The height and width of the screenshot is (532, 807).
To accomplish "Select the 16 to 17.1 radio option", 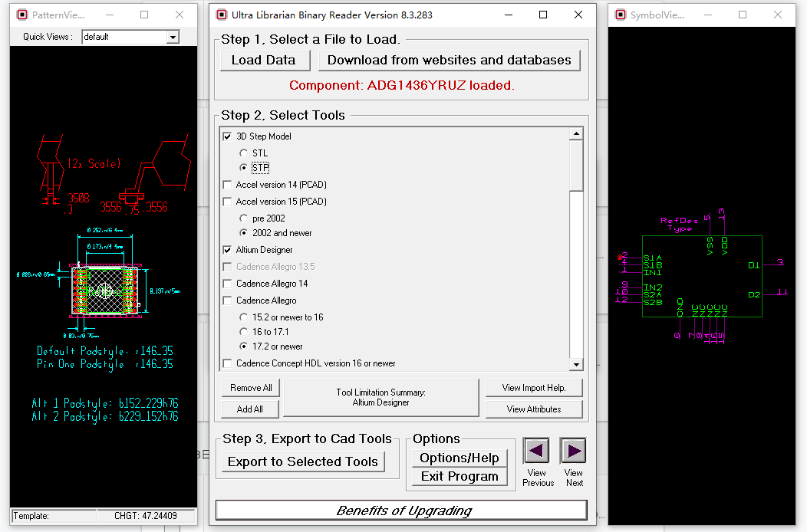I will [x=243, y=332].
